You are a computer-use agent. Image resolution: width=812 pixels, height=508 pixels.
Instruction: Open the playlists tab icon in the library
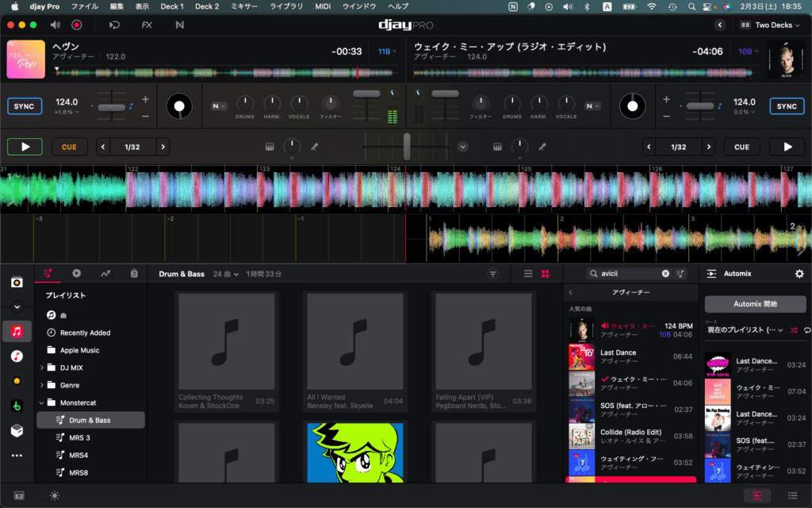[48, 273]
